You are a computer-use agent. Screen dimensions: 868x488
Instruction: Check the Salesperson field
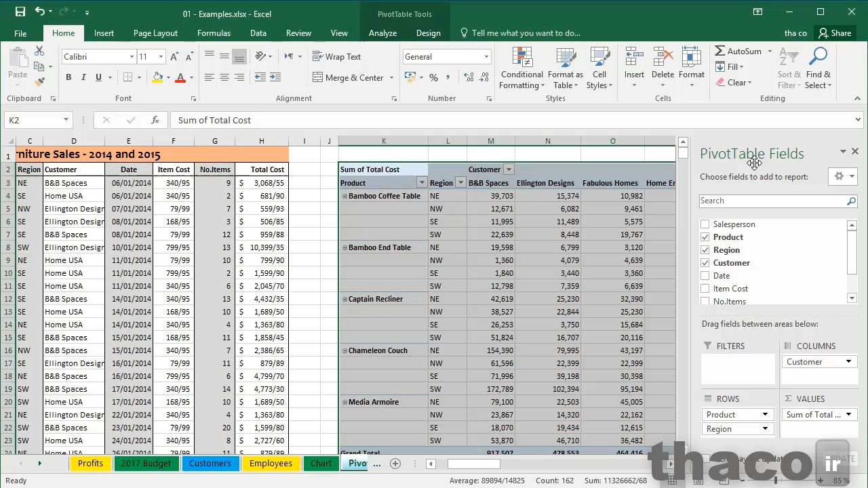(705, 224)
